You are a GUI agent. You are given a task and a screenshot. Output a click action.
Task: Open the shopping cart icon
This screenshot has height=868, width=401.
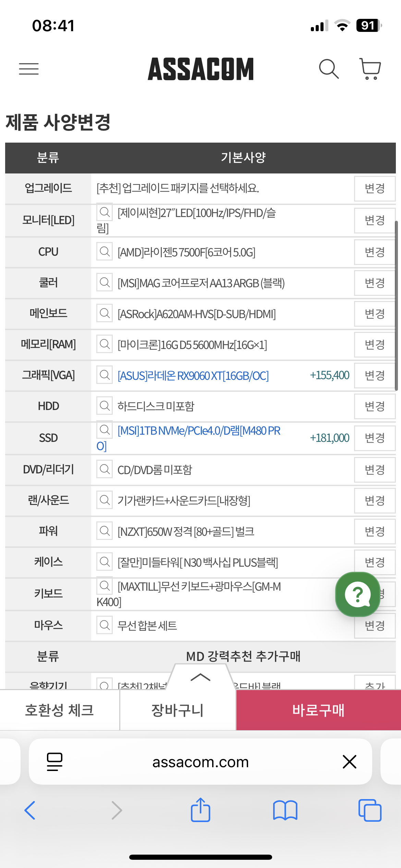coord(370,69)
